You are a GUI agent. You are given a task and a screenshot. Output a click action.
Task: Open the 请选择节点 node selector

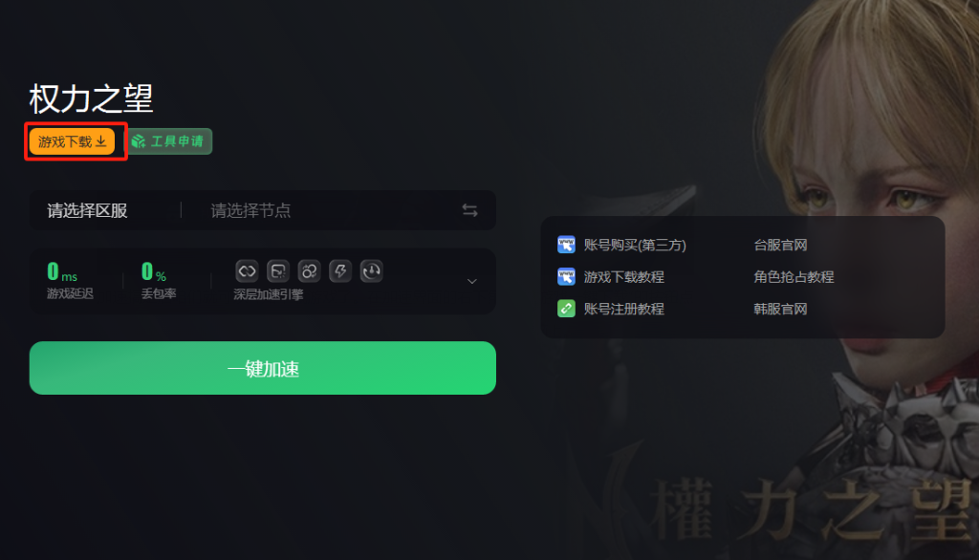point(251,210)
